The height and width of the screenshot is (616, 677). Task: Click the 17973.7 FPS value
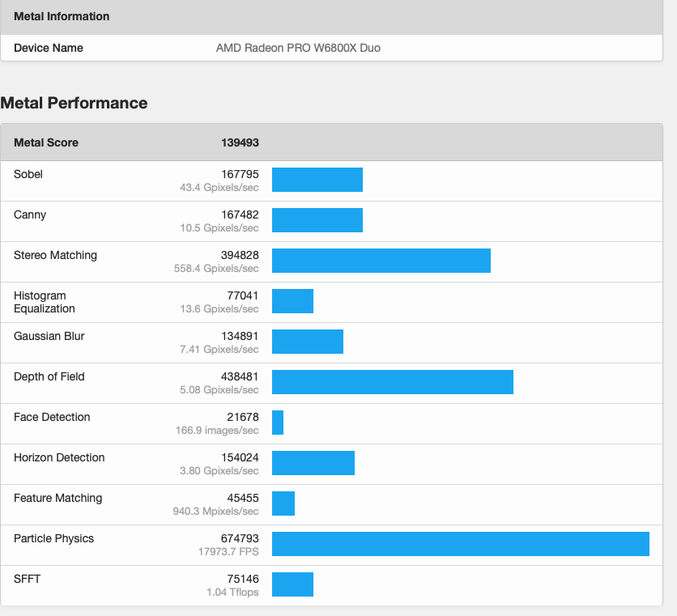(x=228, y=553)
